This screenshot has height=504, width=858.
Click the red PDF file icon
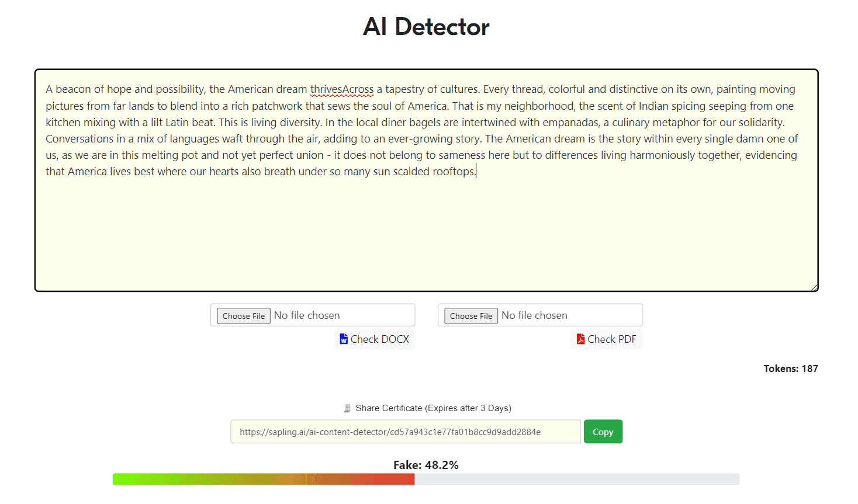580,339
